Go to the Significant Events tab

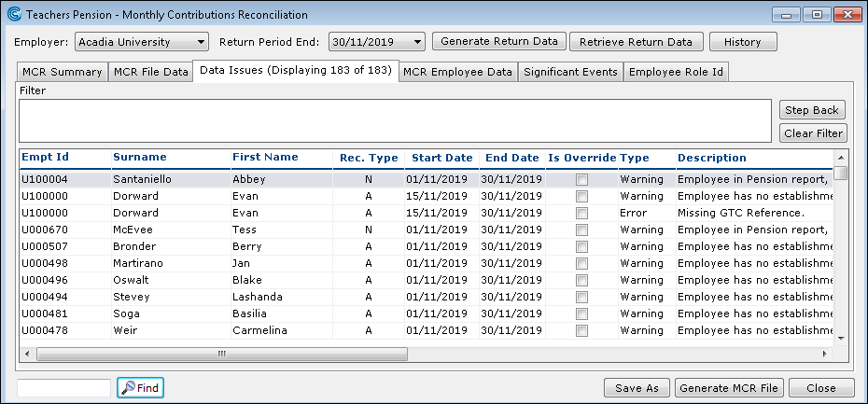pyautogui.click(x=570, y=72)
